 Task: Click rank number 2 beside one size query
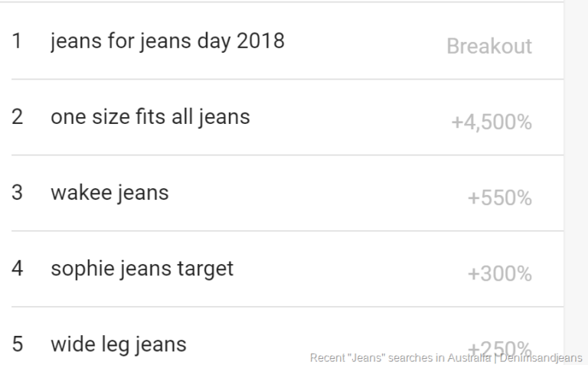click(x=17, y=117)
